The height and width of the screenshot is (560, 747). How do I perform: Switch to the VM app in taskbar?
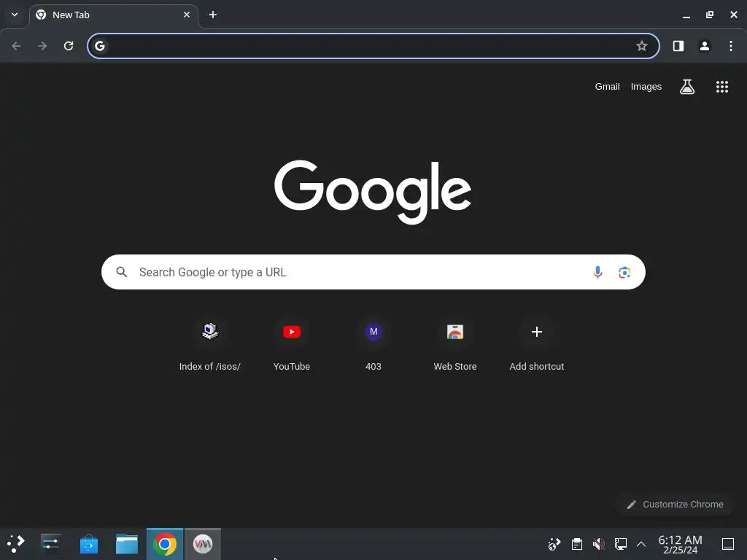[203, 544]
